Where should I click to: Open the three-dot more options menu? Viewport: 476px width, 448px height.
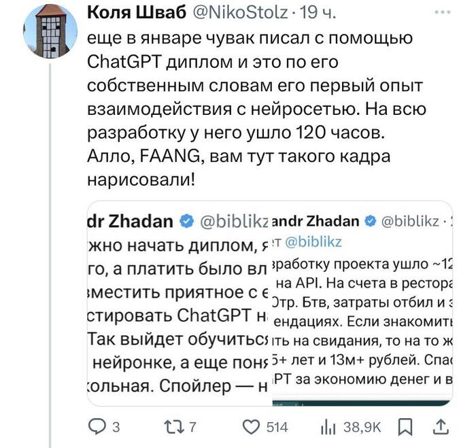click(x=442, y=13)
